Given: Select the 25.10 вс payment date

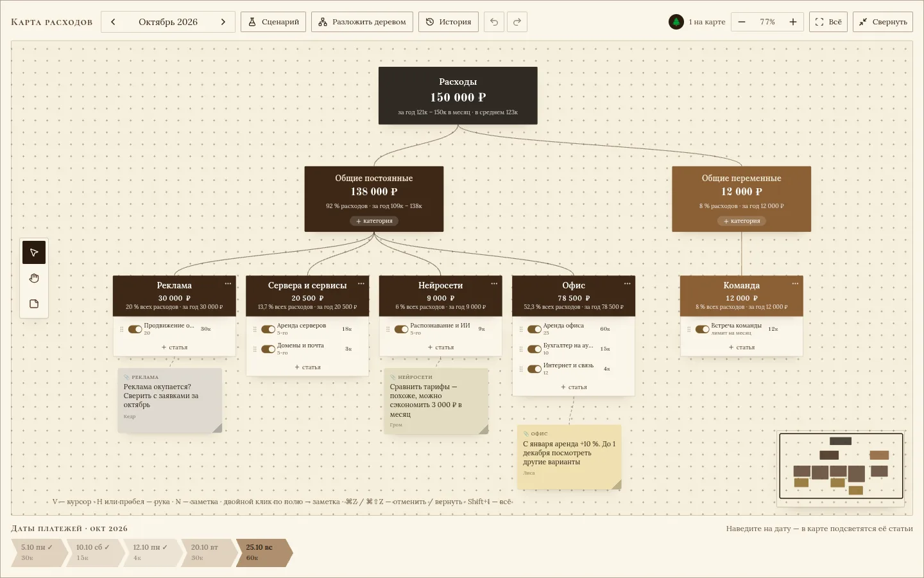Looking at the screenshot, I should [264, 552].
